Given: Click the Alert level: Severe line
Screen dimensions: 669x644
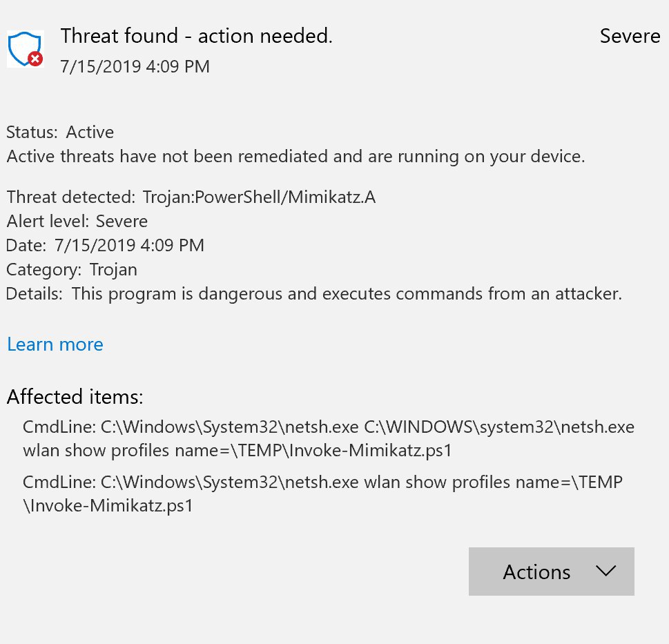Looking at the screenshot, I should (77, 222).
